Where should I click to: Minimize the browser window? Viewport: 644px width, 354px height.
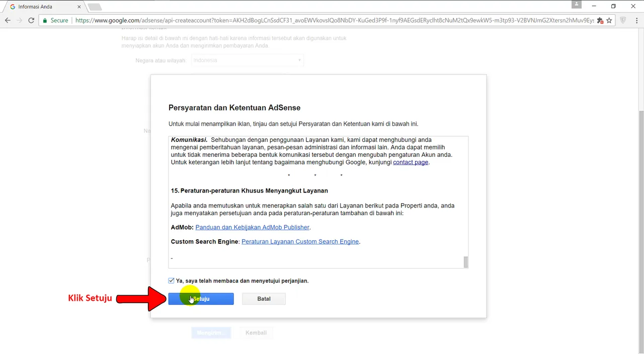click(594, 7)
